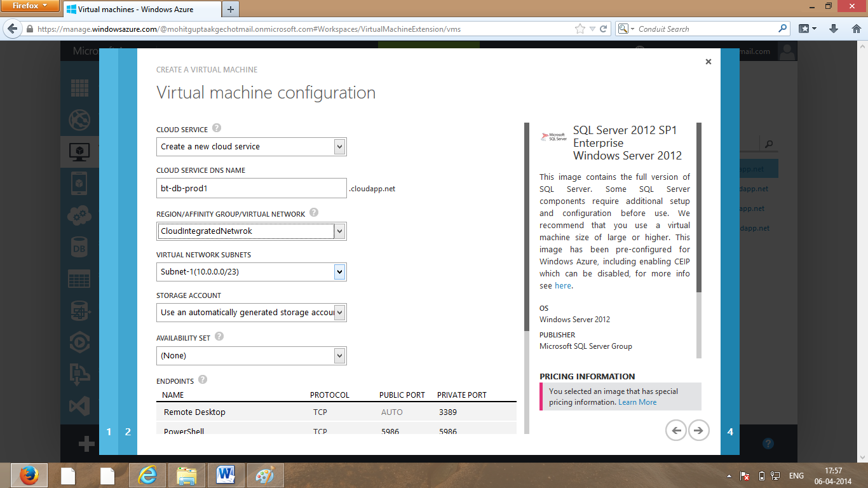Image resolution: width=868 pixels, height=488 pixels.
Task: Open Visual Studio Online icon in sidebar
Action: click(x=79, y=406)
